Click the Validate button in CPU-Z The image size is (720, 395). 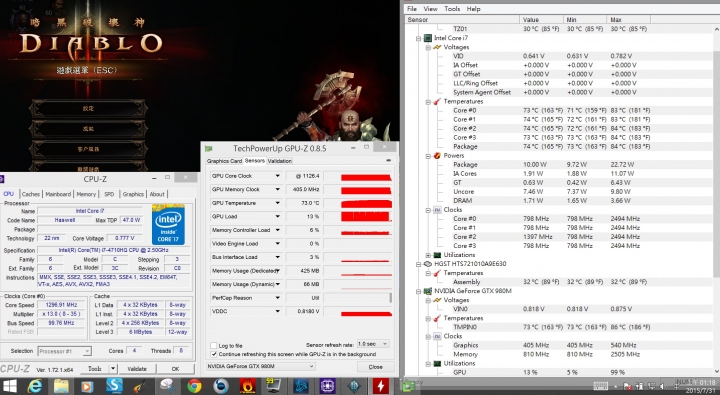click(x=137, y=368)
